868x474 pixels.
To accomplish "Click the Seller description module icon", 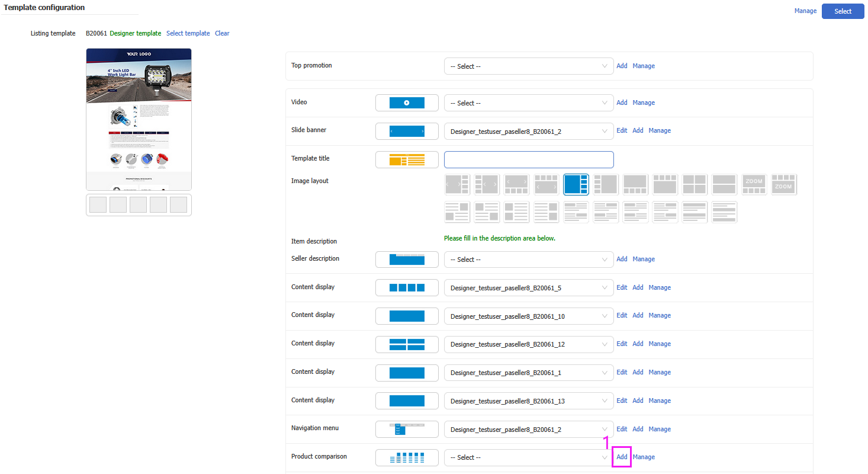I will point(407,260).
